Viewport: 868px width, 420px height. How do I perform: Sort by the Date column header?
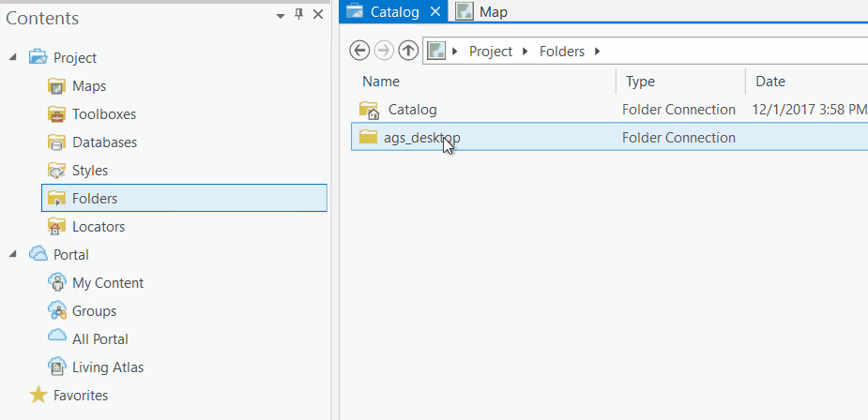point(770,82)
